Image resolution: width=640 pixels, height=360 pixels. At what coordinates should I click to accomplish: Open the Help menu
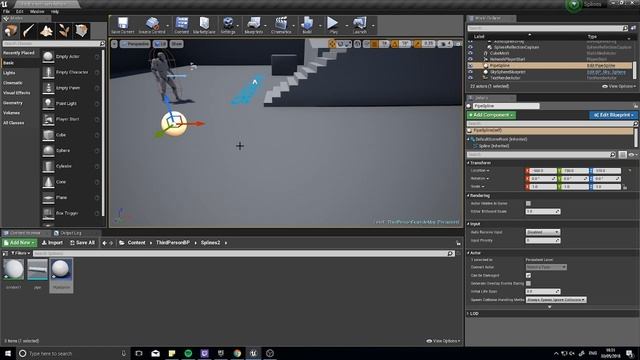tap(55, 12)
